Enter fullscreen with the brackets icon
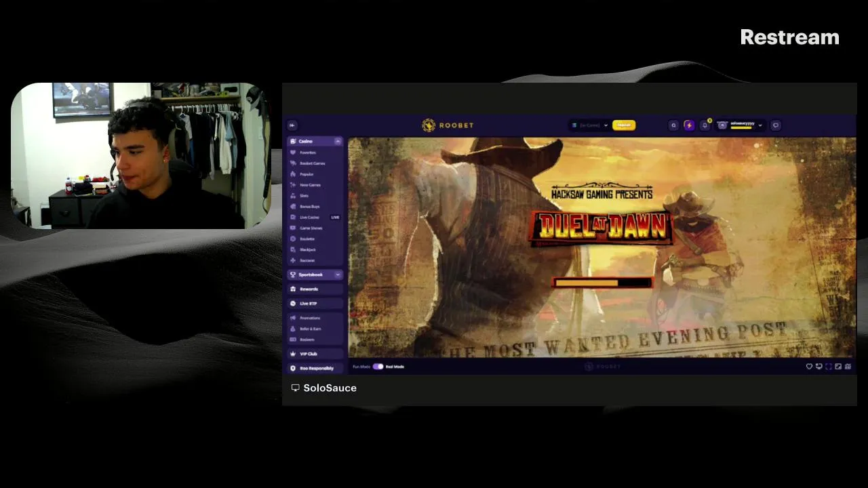The height and width of the screenshot is (488, 868). (829, 367)
